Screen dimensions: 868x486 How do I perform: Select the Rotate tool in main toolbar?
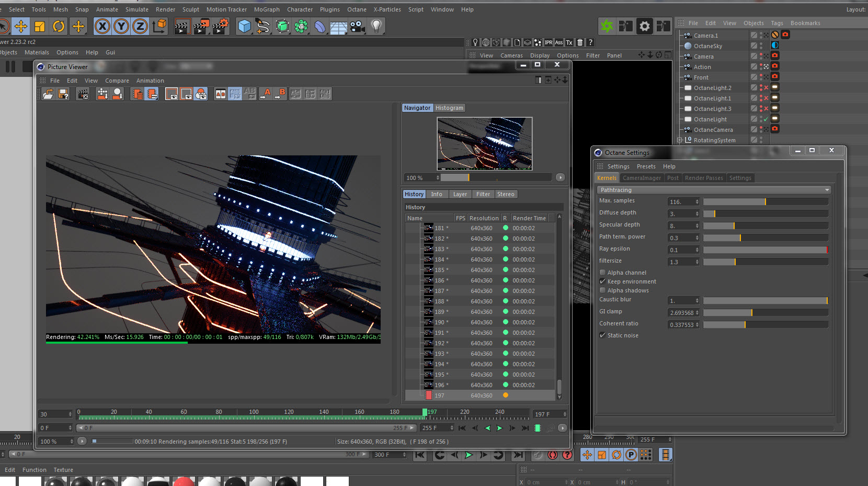(59, 26)
